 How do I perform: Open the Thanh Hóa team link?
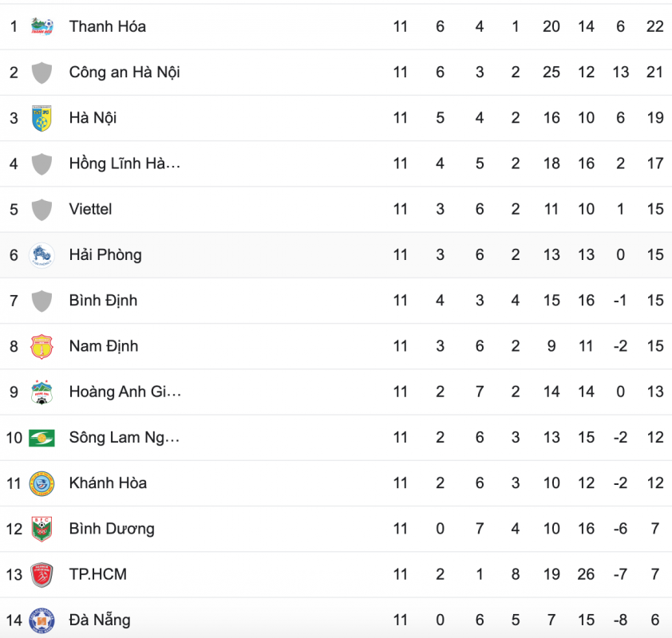coord(108,26)
